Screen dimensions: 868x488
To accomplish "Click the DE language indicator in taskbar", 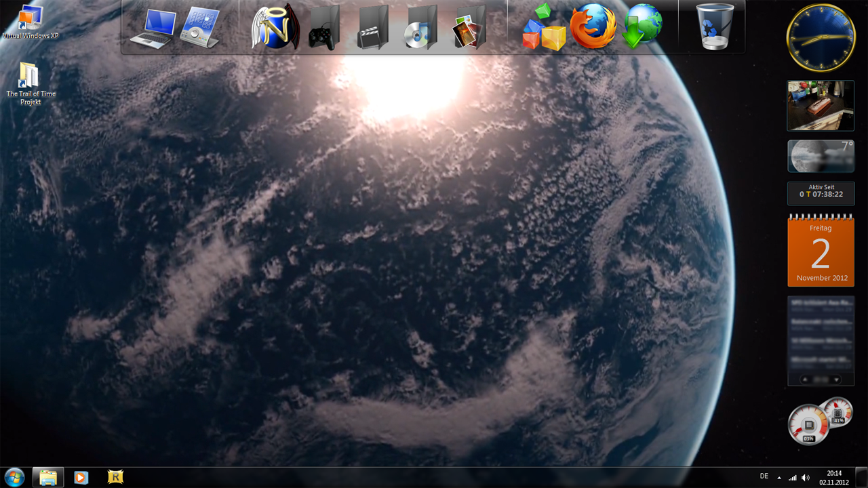I will 764,477.
